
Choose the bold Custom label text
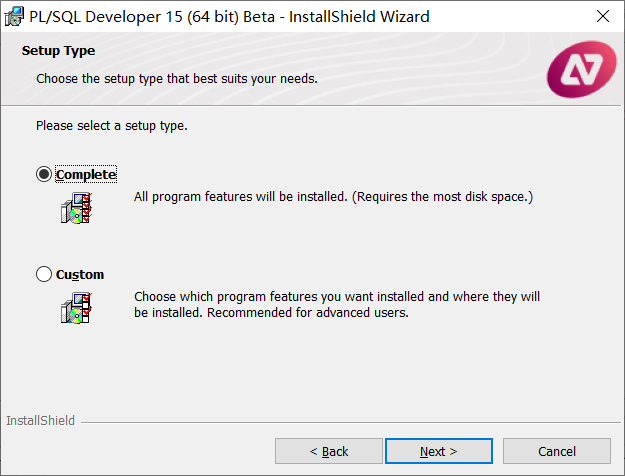(x=80, y=275)
